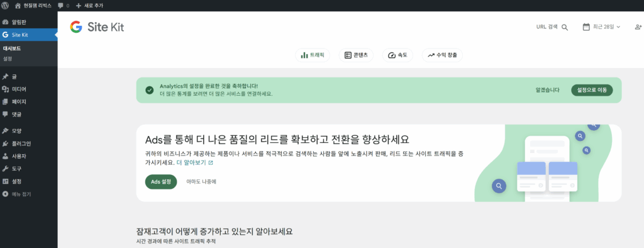Click the comment icon next to 댓글
The image size is (644, 248).
point(5,115)
